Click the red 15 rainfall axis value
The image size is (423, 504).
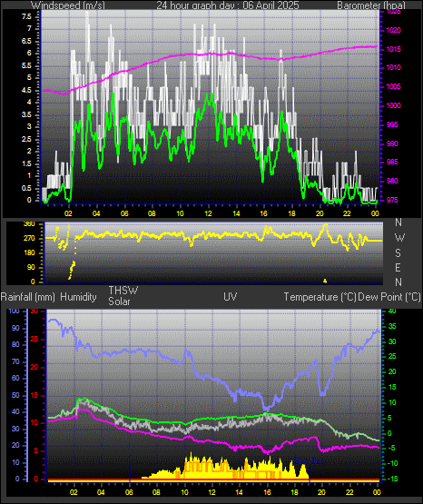click(34, 396)
